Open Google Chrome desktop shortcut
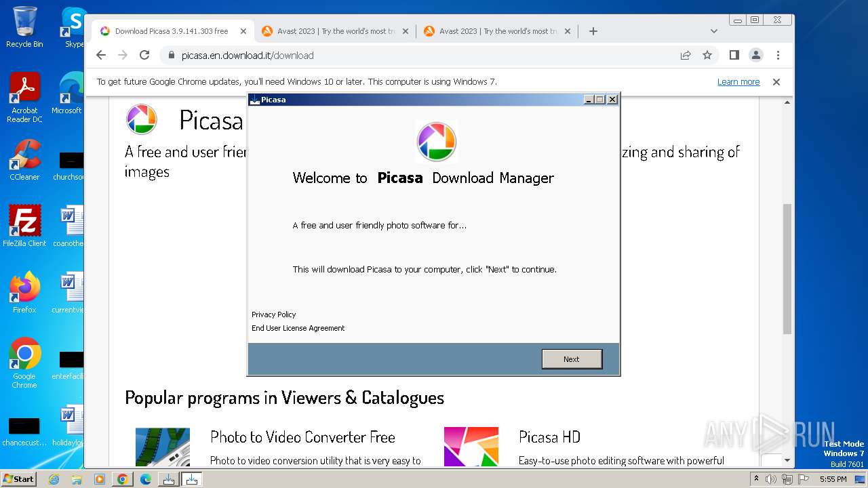 24,363
